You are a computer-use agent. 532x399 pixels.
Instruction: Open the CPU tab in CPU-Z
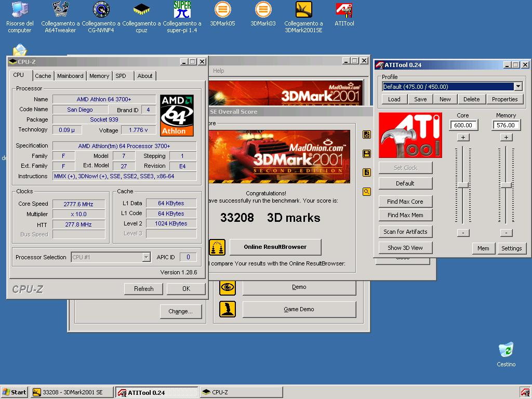[19, 75]
